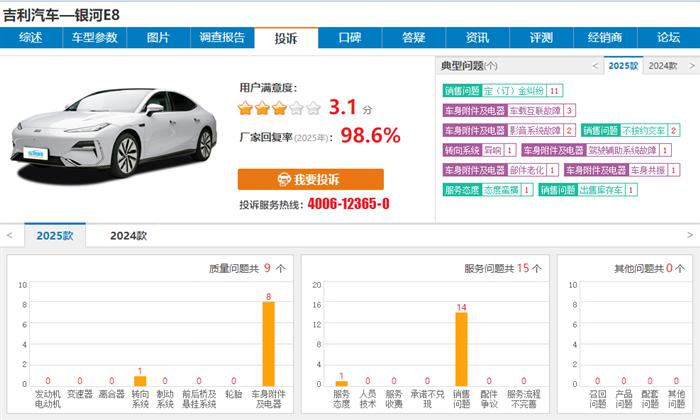Open 出售库存车 issue tag
Image resolution: width=700 pixels, height=420 pixels.
click(588, 190)
